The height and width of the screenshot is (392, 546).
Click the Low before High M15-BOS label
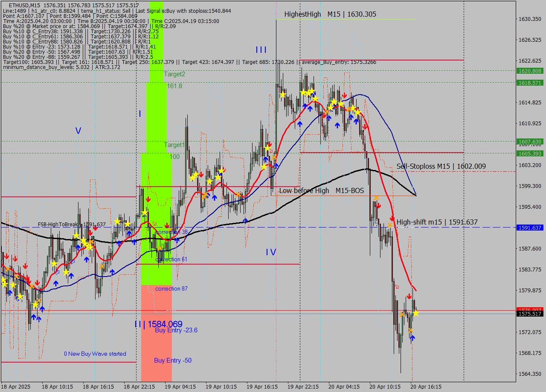(321, 190)
